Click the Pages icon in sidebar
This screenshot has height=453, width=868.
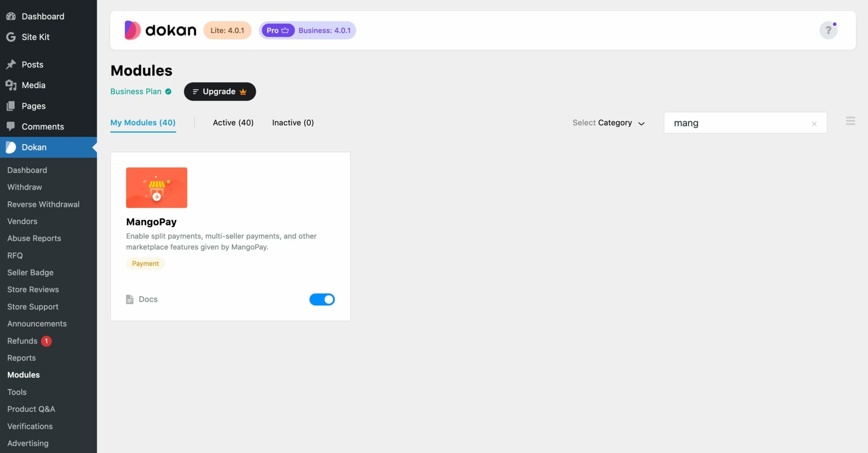[11, 106]
